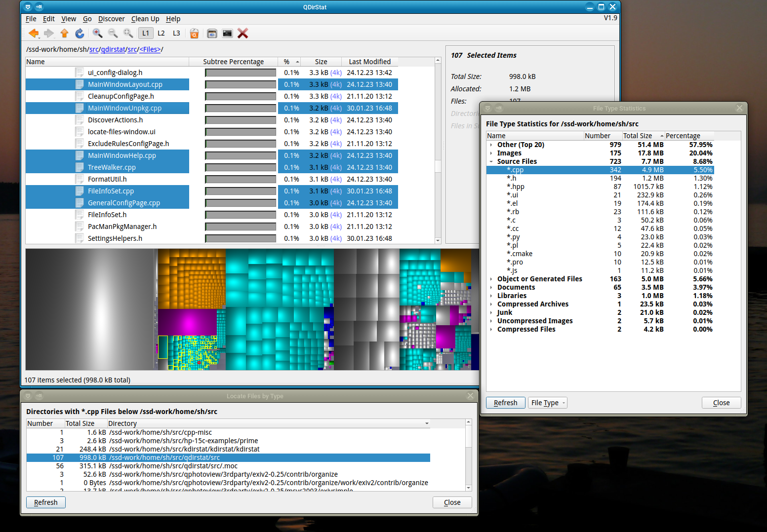Open terminal here icon

point(227,33)
